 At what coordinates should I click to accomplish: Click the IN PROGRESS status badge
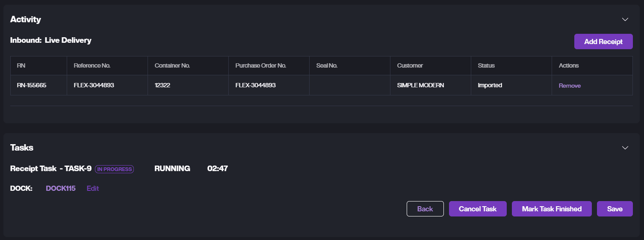click(114, 169)
